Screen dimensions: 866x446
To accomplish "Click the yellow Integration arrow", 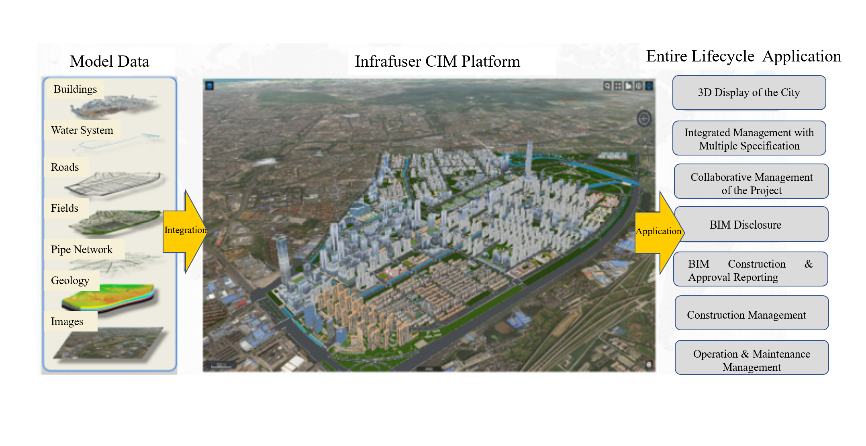I will click(x=184, y=231).
